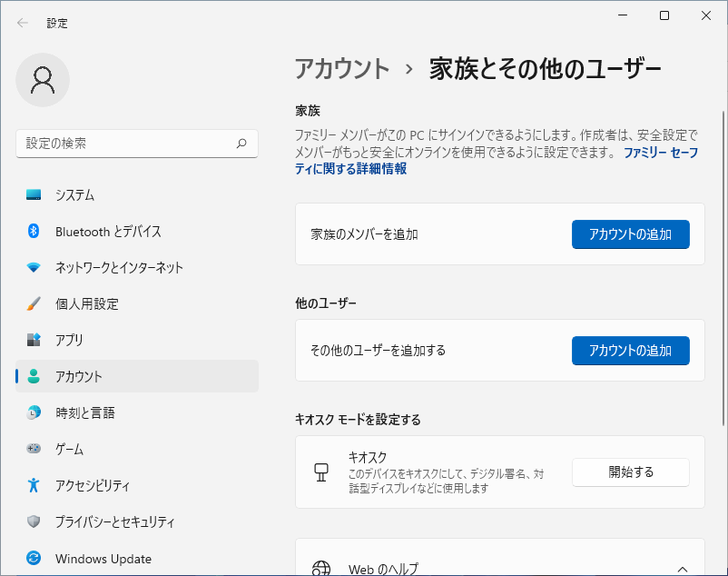Click the アクセシビリティ figure icon
Screen dimensions: 728x576
coord(34,485)
